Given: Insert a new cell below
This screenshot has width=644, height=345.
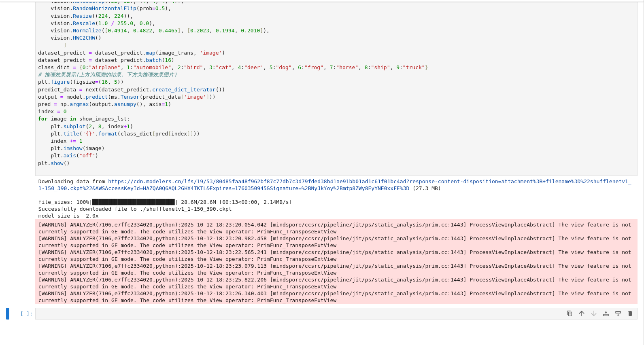Looking at the screenshot, I should click(618, 313).
